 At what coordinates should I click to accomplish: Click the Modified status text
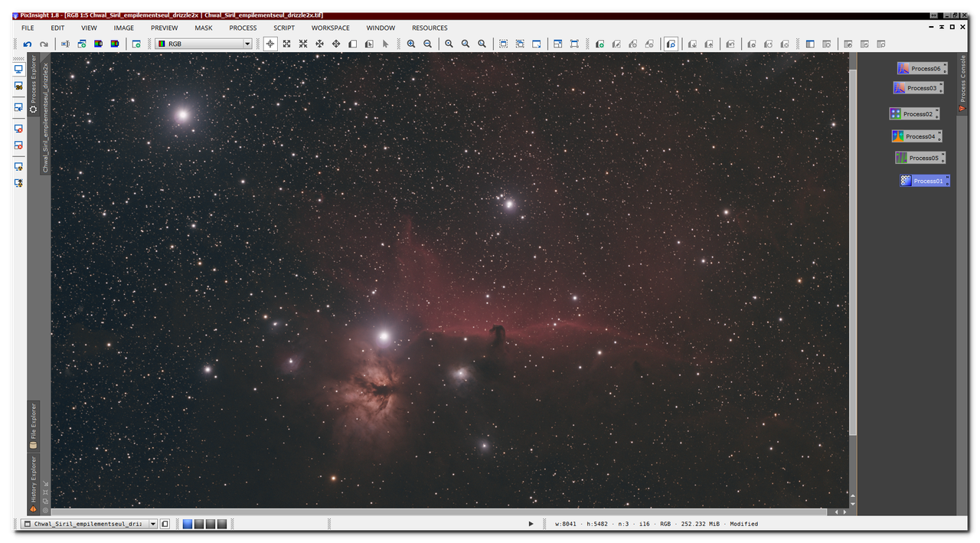point(743,524)
